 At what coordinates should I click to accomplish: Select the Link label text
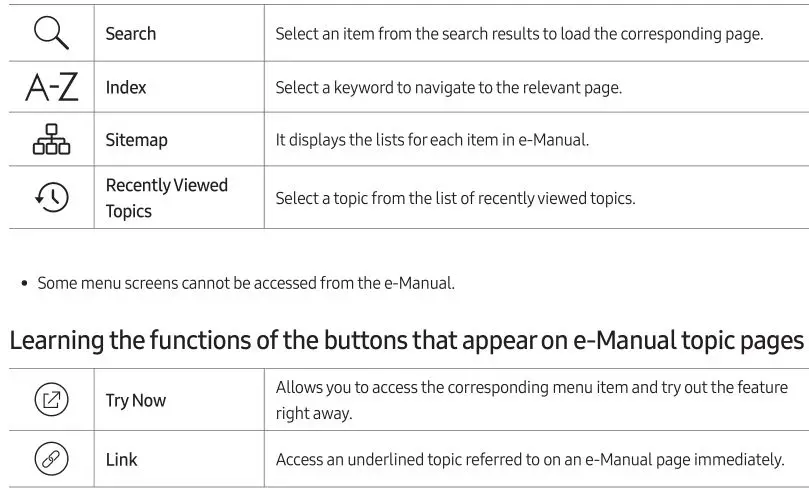[x=121, y=460]
